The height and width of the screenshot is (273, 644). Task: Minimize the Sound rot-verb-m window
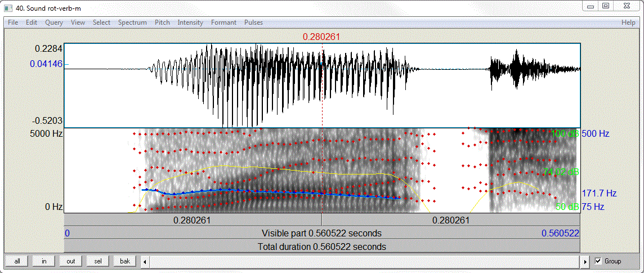(591, 6)
